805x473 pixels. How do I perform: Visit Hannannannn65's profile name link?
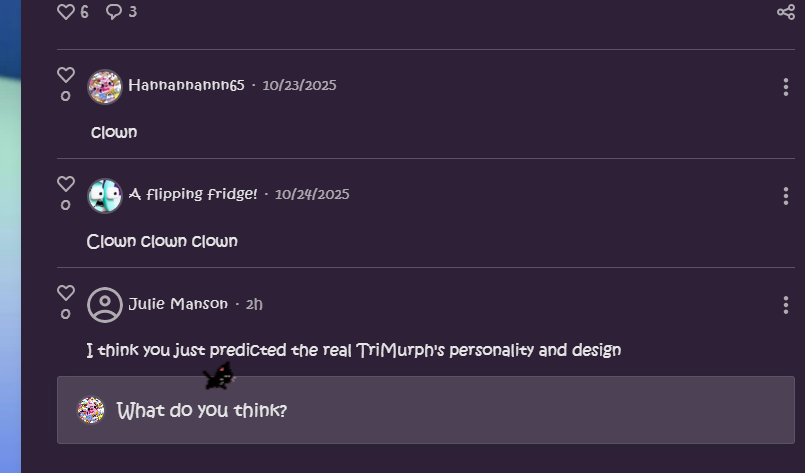point(186,86)
